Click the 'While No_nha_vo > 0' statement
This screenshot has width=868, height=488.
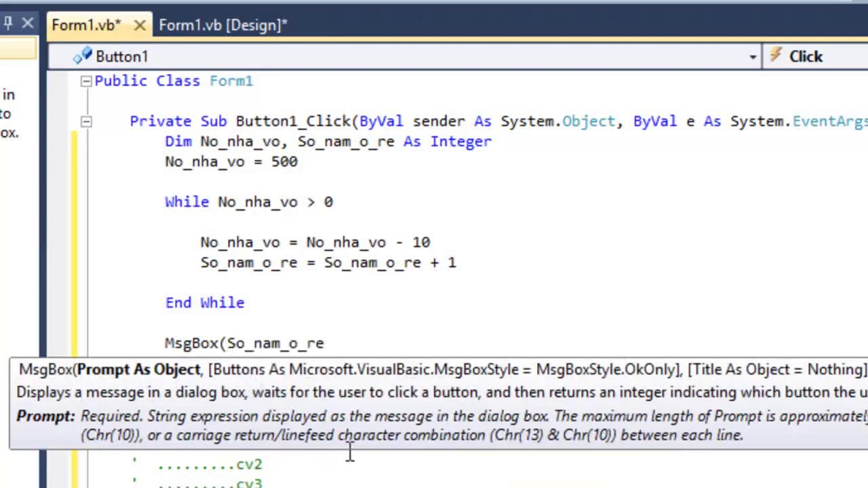click(249, 202)
